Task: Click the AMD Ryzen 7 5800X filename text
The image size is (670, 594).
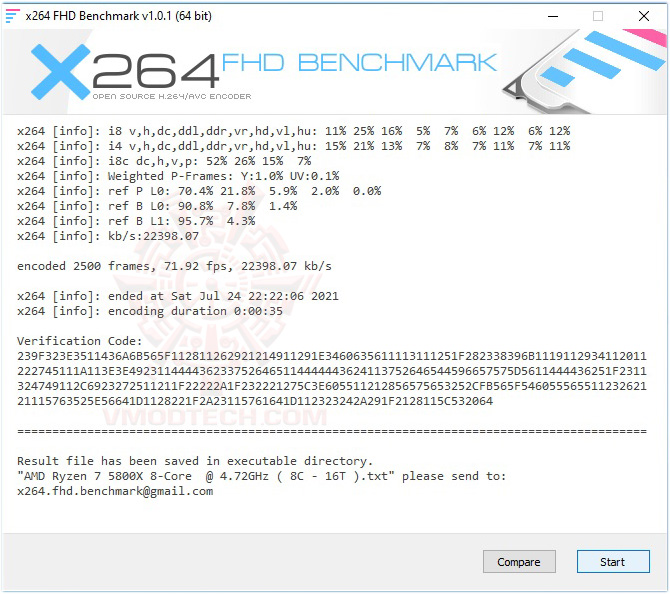Action: pyautogui.click(x=206, y=476)
